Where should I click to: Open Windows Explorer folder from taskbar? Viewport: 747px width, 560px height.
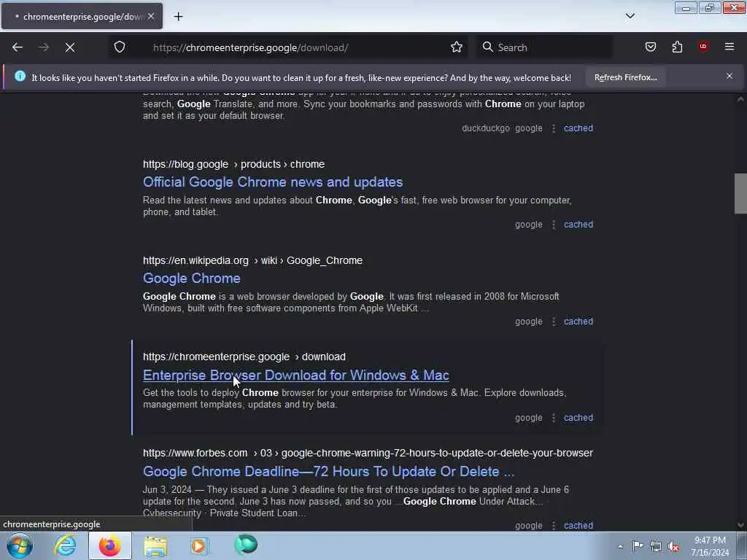point(155,545)
